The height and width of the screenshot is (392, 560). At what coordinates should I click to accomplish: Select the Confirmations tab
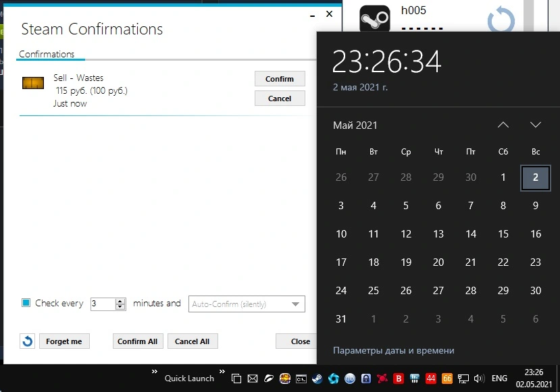47,54
